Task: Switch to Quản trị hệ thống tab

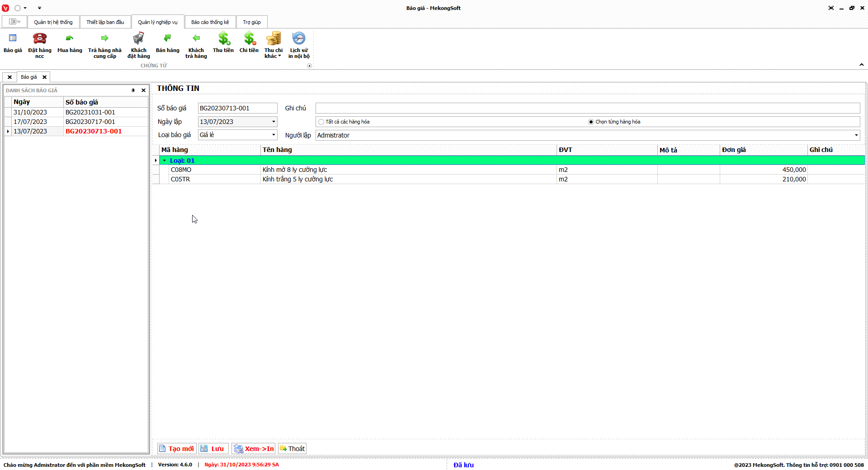Action: click(53, 22)
